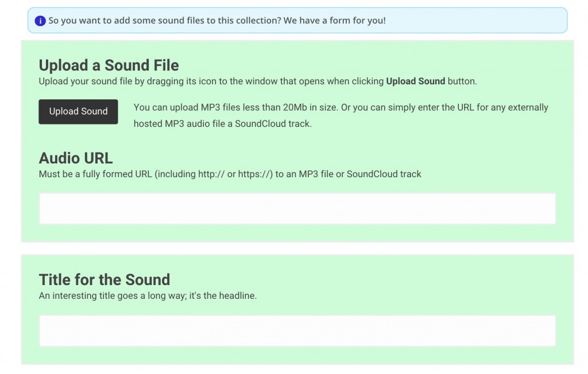588x374 pixels.
Task: Select the 'Title for the Sound' heading
Action: 104,279
